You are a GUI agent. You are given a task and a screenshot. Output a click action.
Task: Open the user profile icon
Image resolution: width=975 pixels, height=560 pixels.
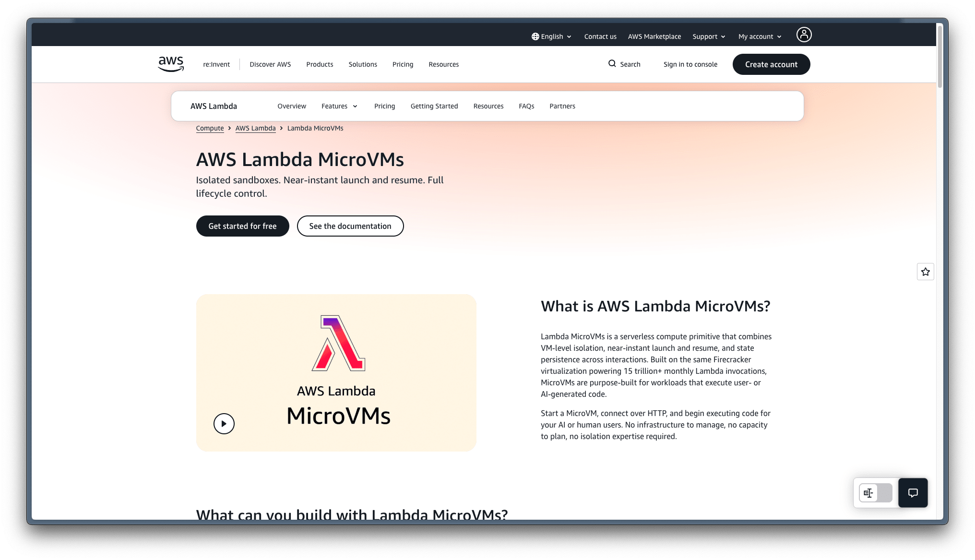point(804,35)
